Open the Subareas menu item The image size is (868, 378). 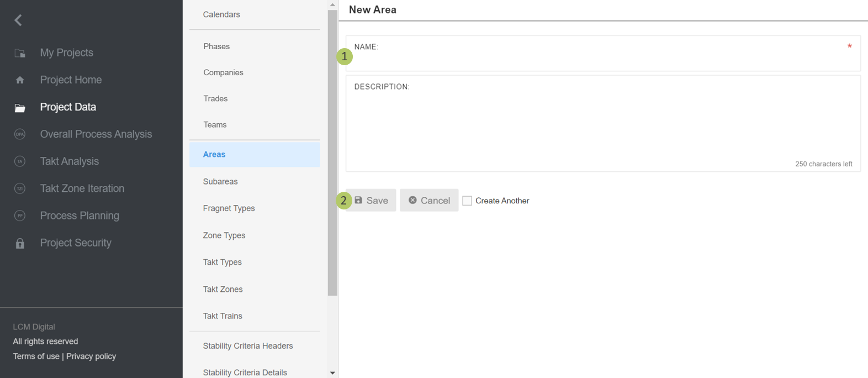(x=220, y=181)
